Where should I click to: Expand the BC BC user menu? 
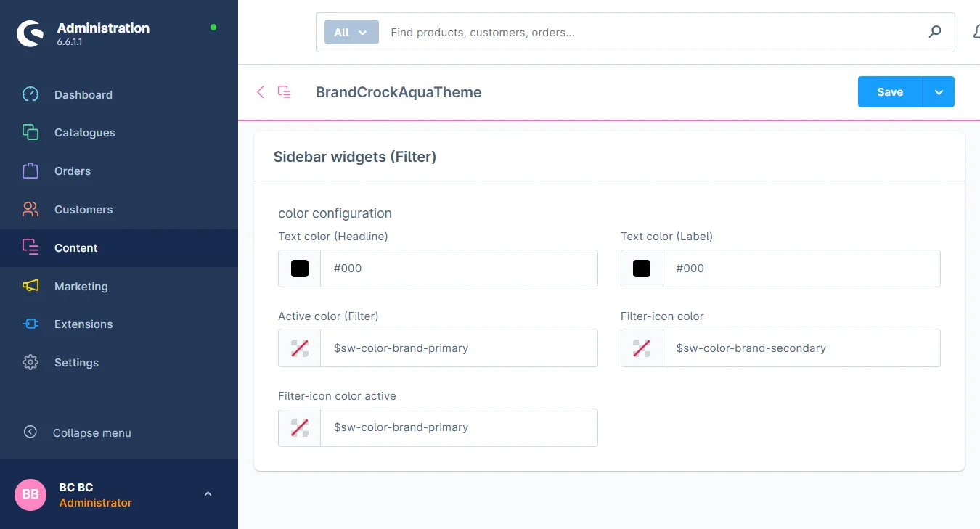coord(208,494)
